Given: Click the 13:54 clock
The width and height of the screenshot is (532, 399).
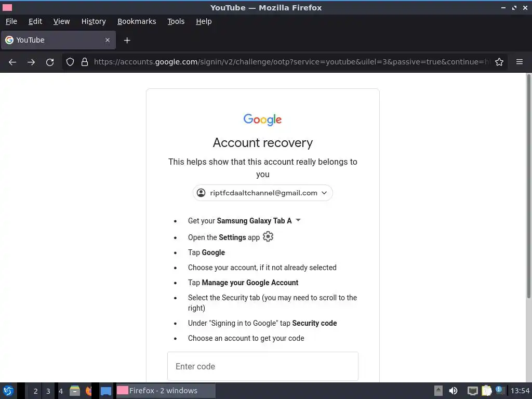Looking at the screenshot, I should pos(520,391).
